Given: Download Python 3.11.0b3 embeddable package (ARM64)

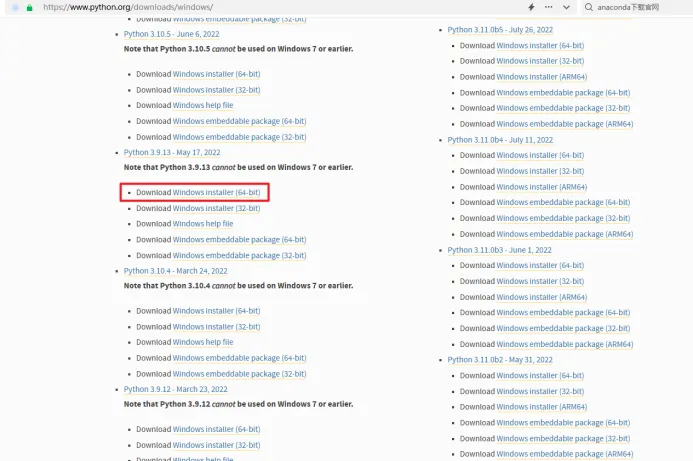Looking at the screenshot, I should coord(565,344).
